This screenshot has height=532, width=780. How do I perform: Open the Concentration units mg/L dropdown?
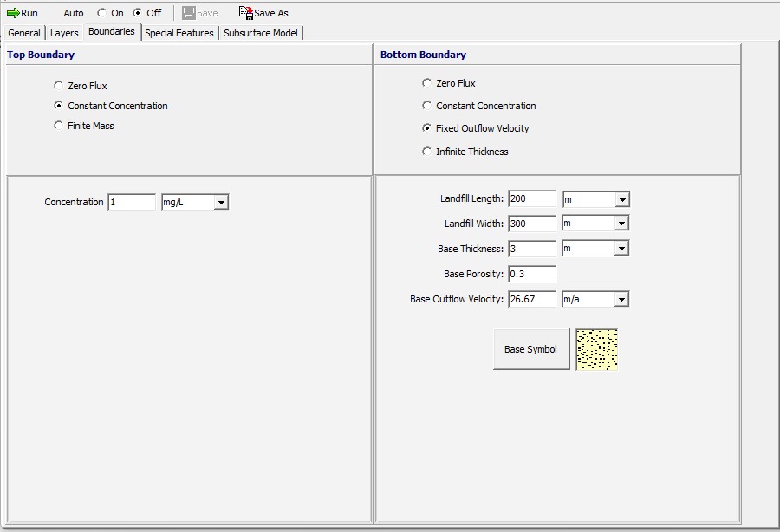(x=221, y=203)
